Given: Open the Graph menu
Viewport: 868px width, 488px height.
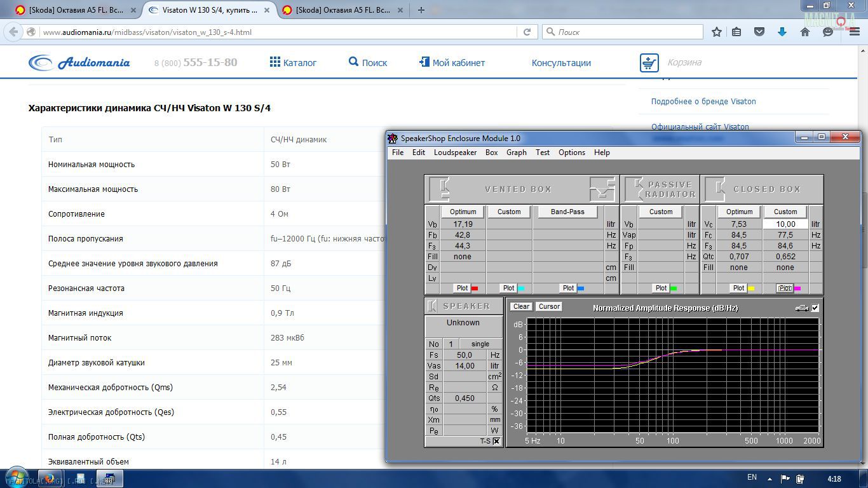Looking at the screenshot, I should (517, 152).
